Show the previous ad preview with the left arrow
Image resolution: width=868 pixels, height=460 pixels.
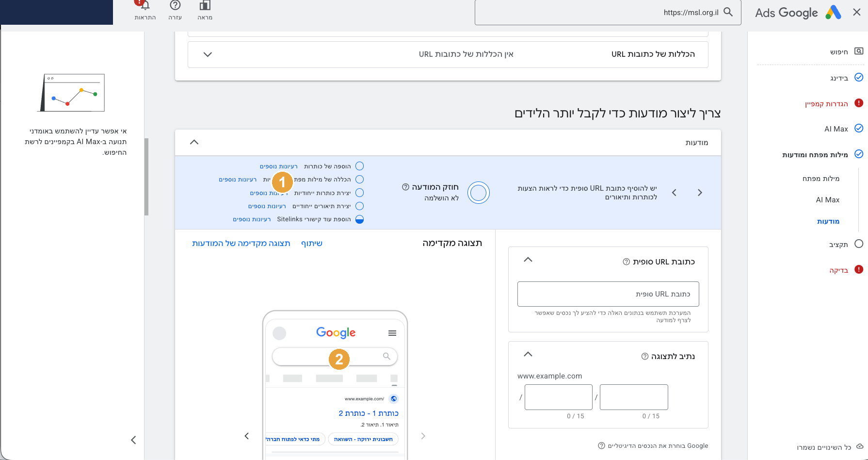[x=247, y=436]
